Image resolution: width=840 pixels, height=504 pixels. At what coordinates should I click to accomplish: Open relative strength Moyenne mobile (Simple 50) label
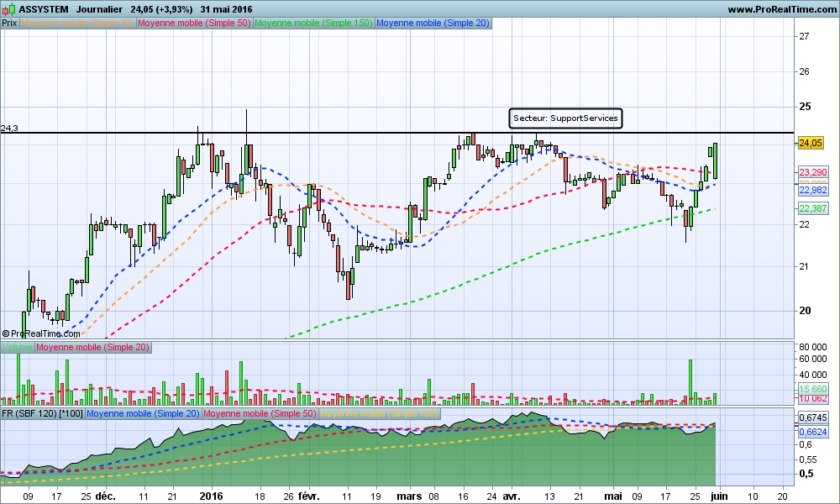tap(260, 413)
